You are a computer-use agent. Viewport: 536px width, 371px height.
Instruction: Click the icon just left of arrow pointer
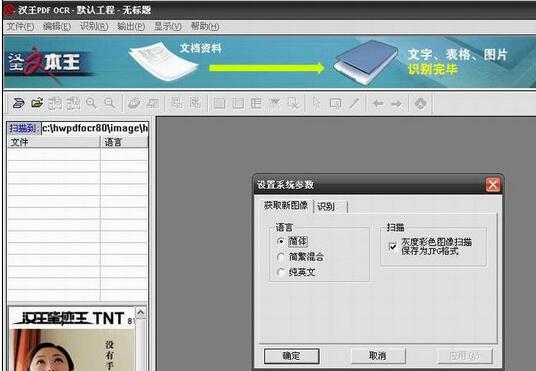pos(293,103)
